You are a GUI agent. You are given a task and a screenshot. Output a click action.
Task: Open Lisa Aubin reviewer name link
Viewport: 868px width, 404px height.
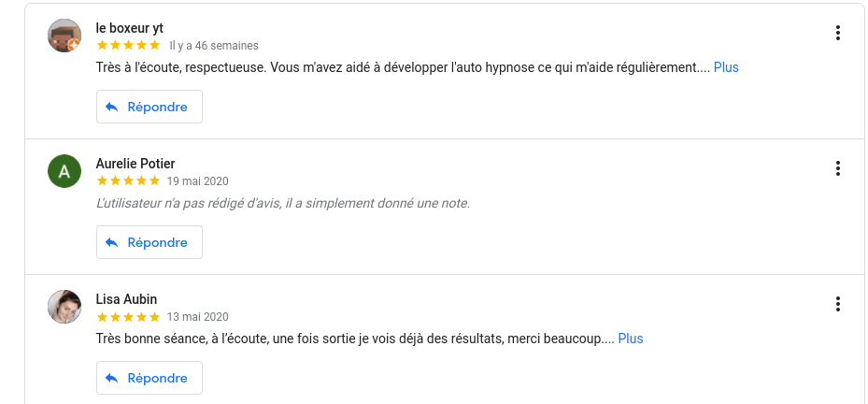126,299
